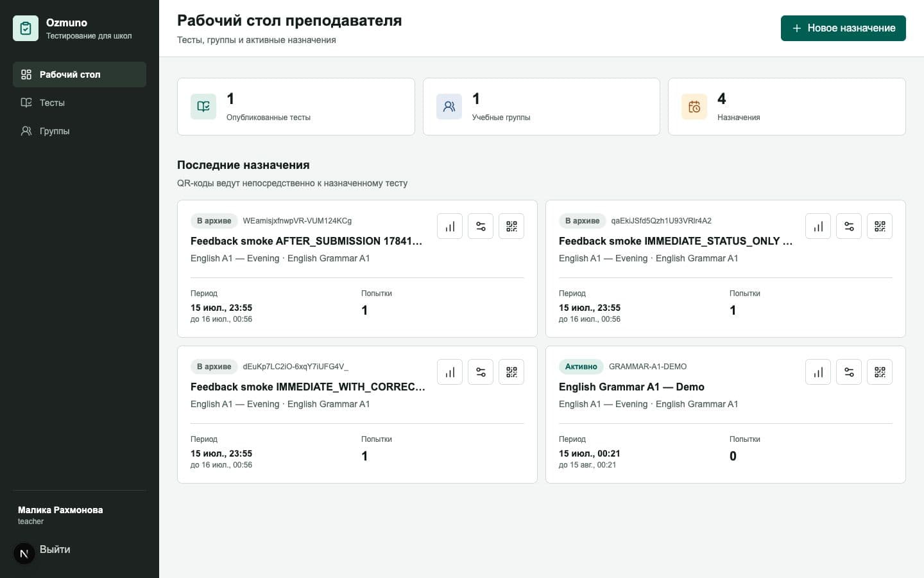Click the Ozmuno brand name
924x578 pixels.
67,22
